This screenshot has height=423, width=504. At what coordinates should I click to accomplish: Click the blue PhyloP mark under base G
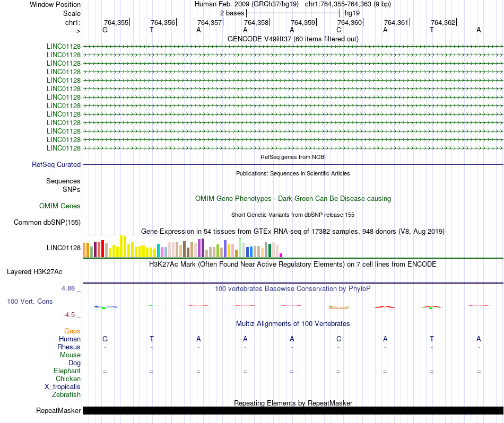106,307
